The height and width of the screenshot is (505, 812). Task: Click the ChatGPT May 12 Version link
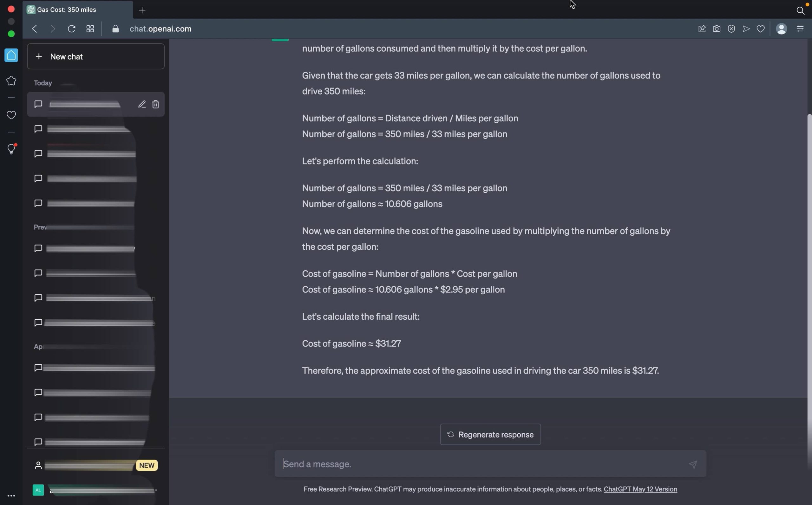click(640, 489)
